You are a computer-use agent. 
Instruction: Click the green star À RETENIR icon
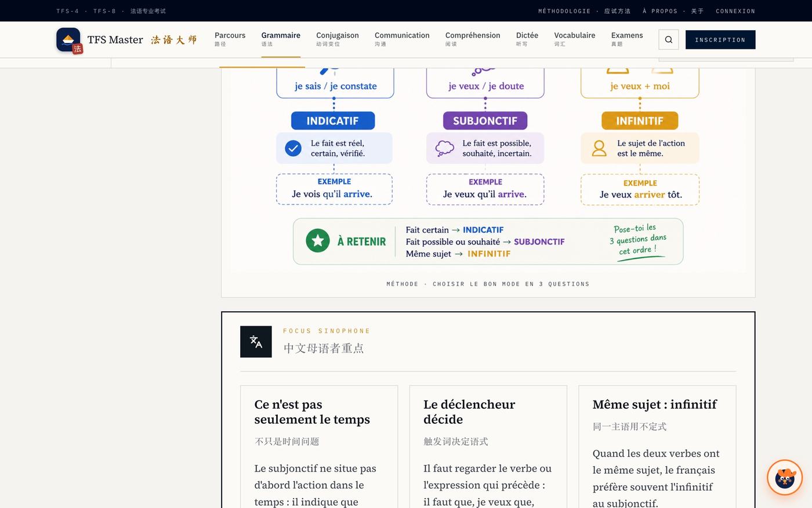click(318, 241)
